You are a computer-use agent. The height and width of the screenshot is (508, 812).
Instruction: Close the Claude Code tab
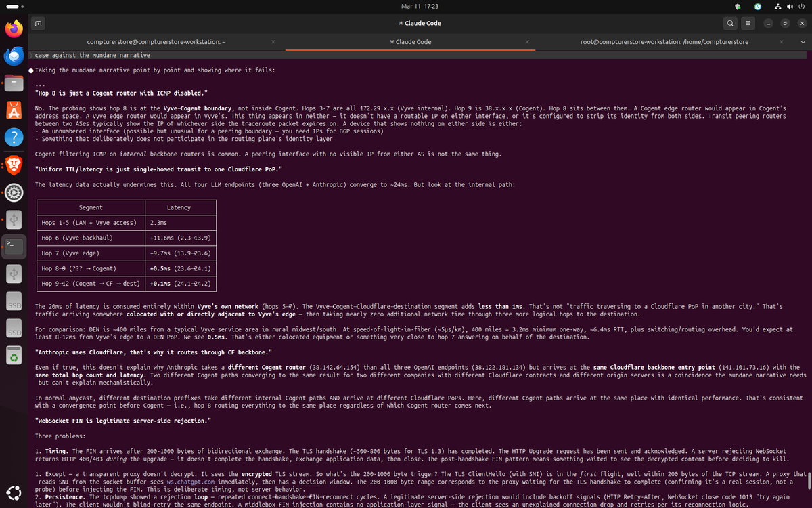pos(527,42)
